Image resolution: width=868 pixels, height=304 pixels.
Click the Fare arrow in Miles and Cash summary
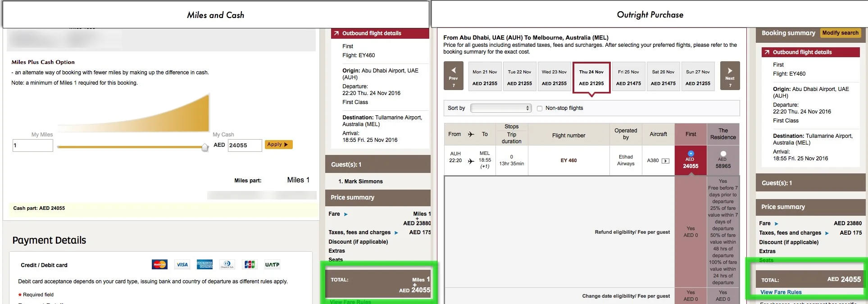pos(346,214)
